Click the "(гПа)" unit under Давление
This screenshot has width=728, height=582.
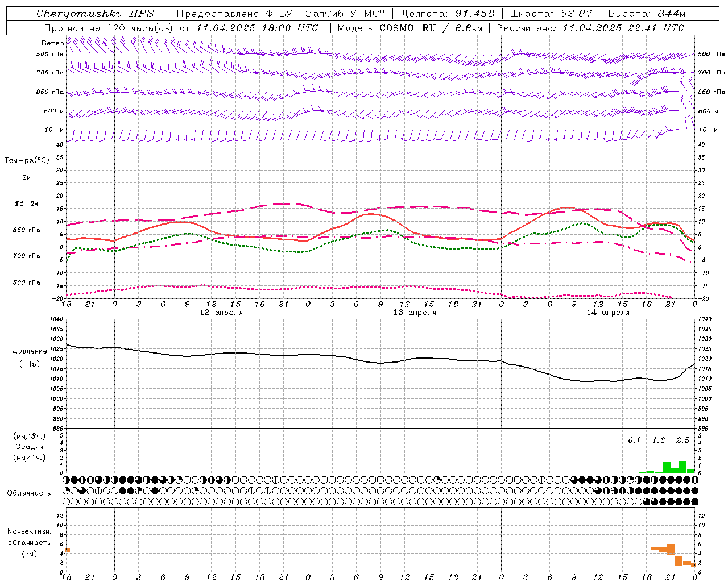click(x=28, y=364)
